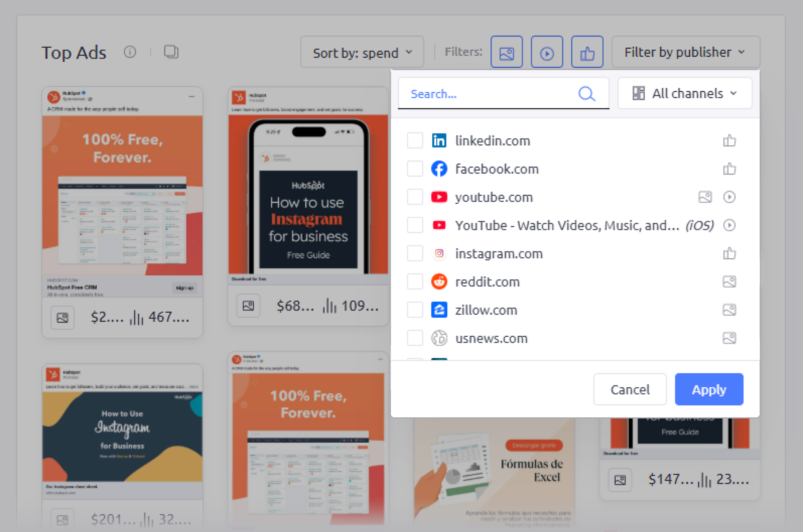Image resolution: width=803 pixels, height=532 pixels.
Task: Click image type icon under $2 spend ad
Action: [62, 318]
